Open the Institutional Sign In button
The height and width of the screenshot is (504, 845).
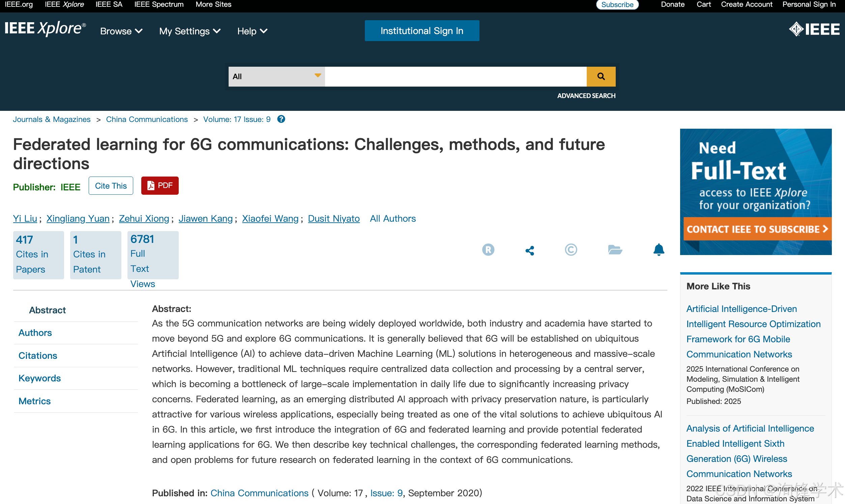pyautogui.click(x=422, y=31)
